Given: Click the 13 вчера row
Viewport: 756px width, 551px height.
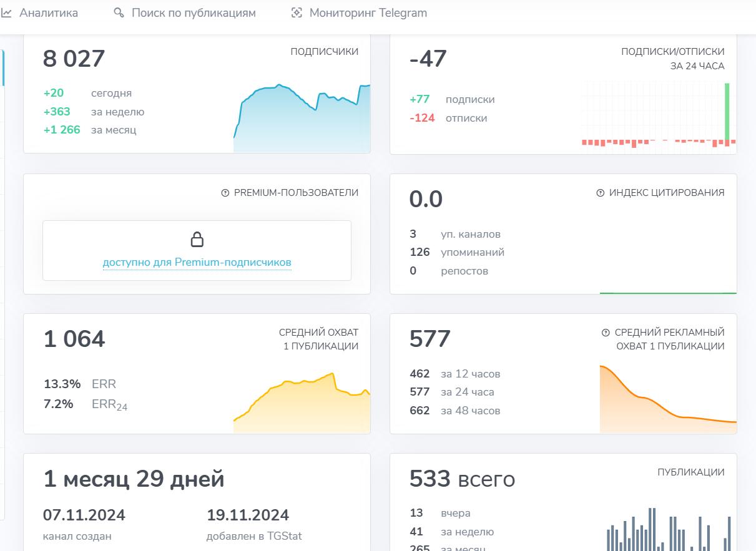Looking at the screenshot, I should pos(440,513).
